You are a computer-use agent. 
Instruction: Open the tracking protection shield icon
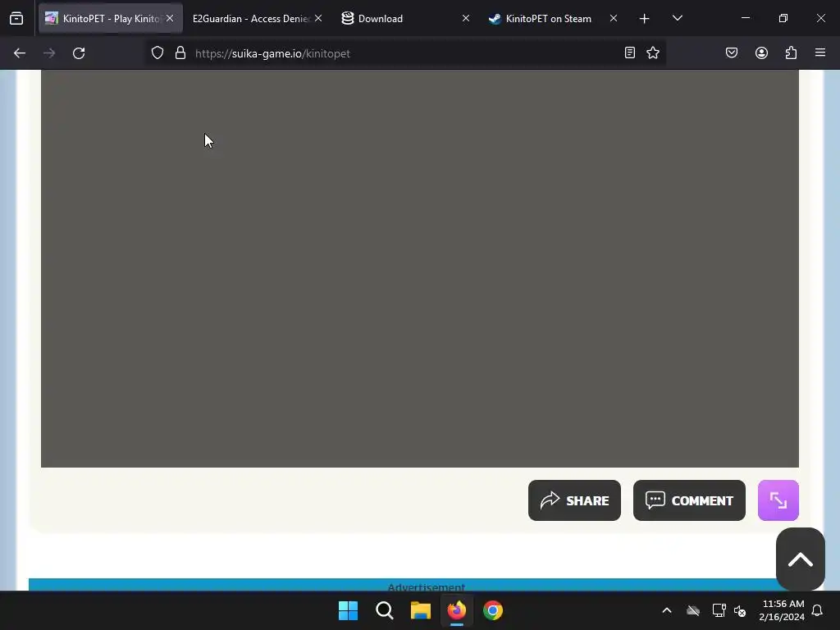coord(157,53)
